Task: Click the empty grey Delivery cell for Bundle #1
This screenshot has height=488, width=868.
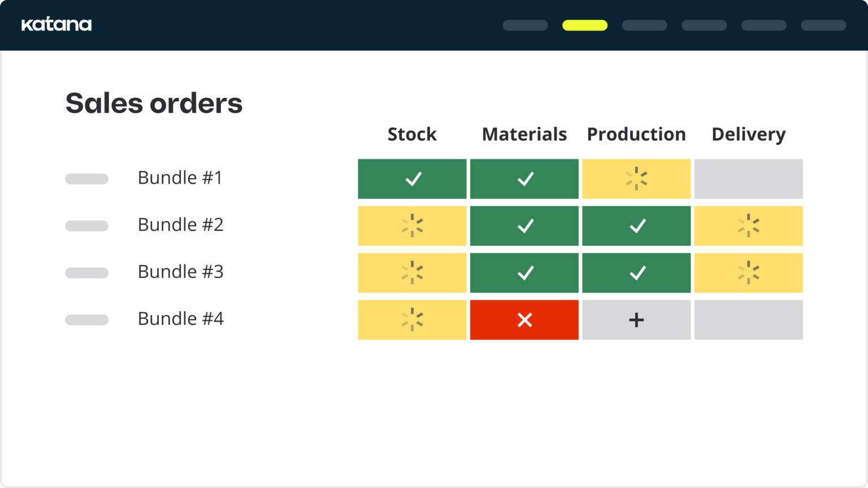Action: point(748,179)
